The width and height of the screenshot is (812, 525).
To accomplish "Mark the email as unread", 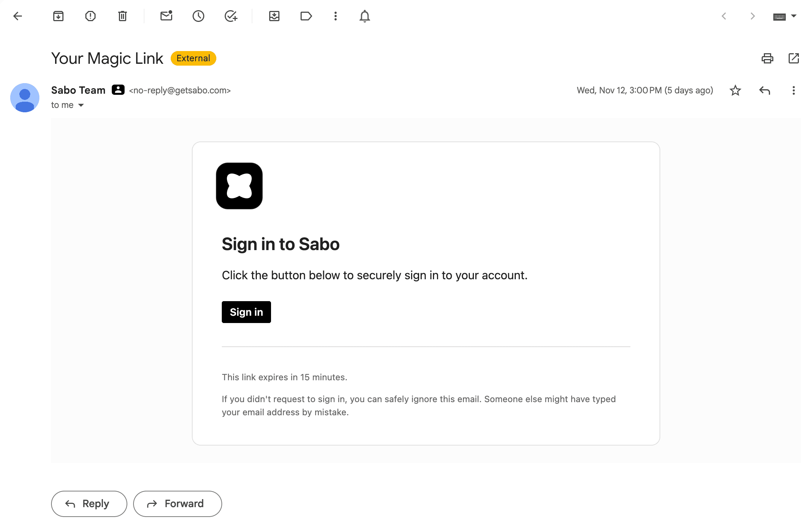I will (x=167, y=16).
